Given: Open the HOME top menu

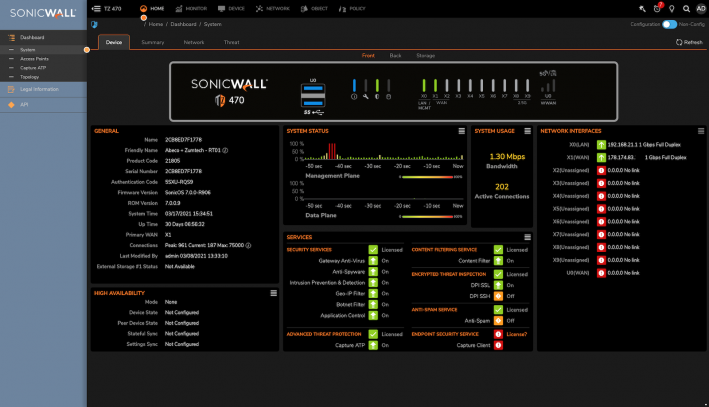Looking at the screenshot, I should 152,9.
